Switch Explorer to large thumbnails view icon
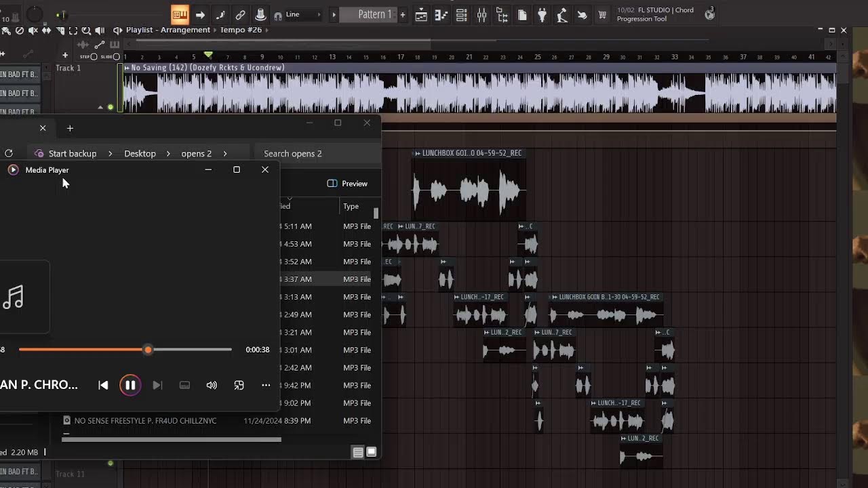This screenshot has width=868, height=488. (x=372, y=453)
